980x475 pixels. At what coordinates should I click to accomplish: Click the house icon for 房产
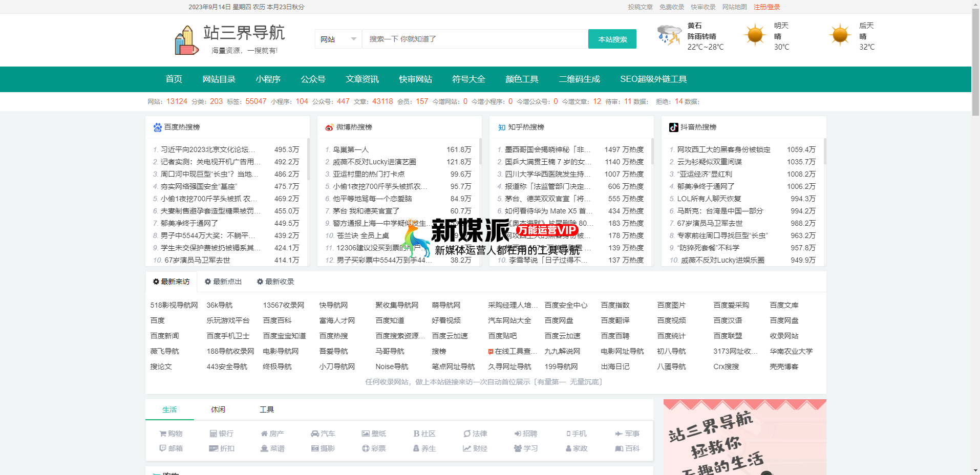click(x=264, y=434)
